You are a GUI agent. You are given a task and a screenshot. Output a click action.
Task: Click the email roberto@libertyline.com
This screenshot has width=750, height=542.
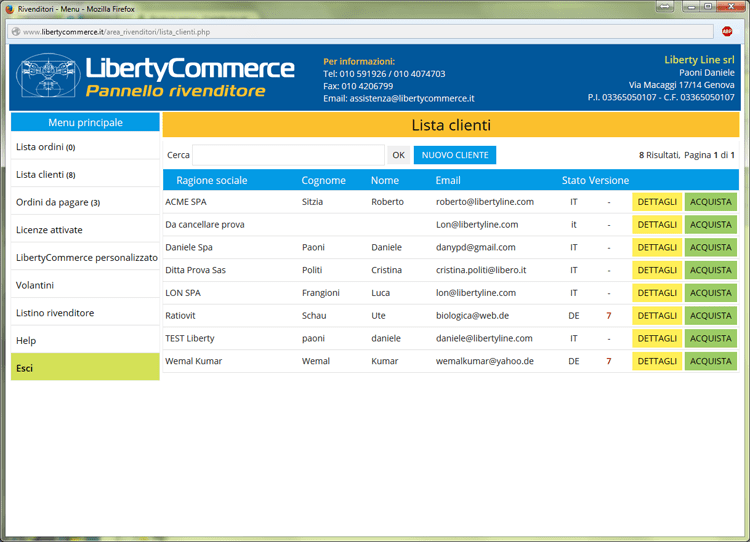(485, 202)
